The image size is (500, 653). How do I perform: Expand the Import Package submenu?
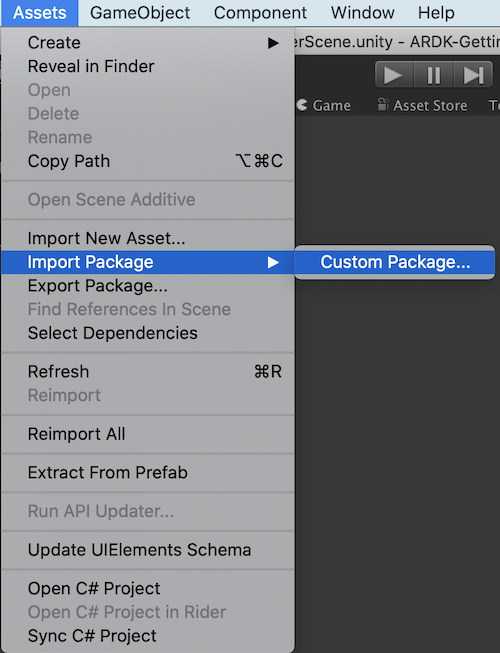147,262
